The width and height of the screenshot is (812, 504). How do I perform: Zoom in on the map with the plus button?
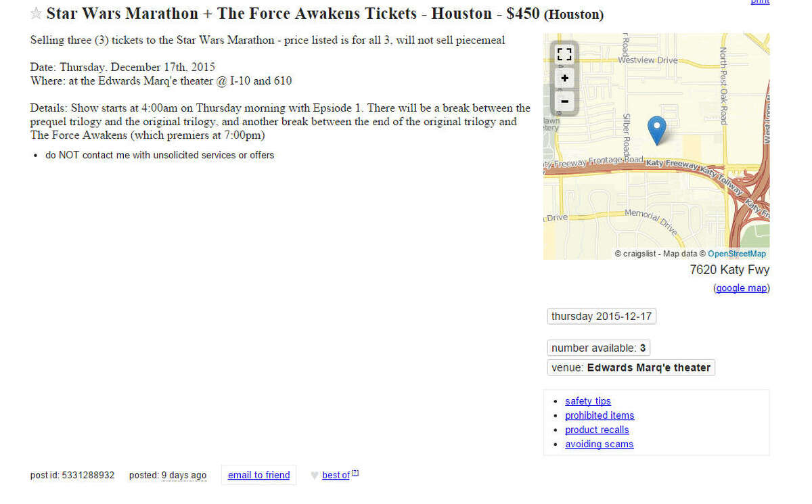coord(564,78)
